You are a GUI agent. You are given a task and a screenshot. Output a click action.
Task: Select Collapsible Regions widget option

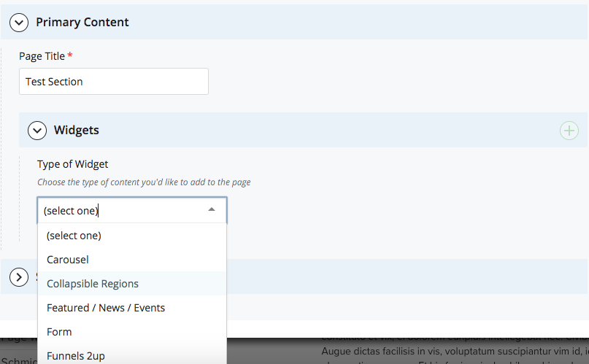point(132,284)
